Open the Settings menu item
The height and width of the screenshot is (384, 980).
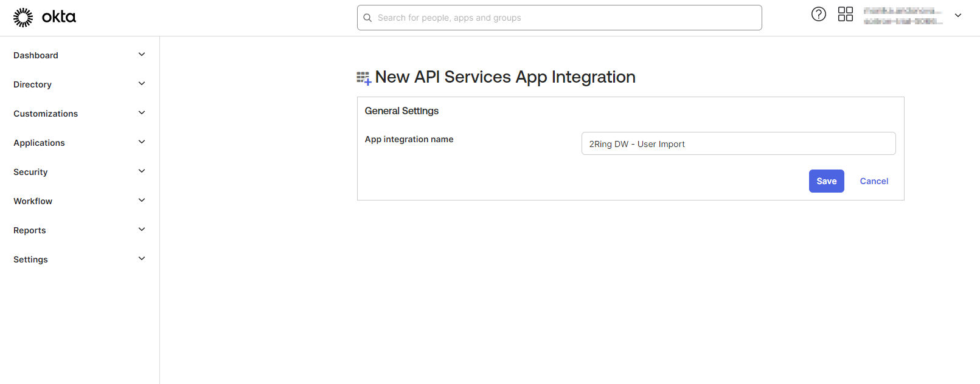pyautogui.click(x=30, y=259)
